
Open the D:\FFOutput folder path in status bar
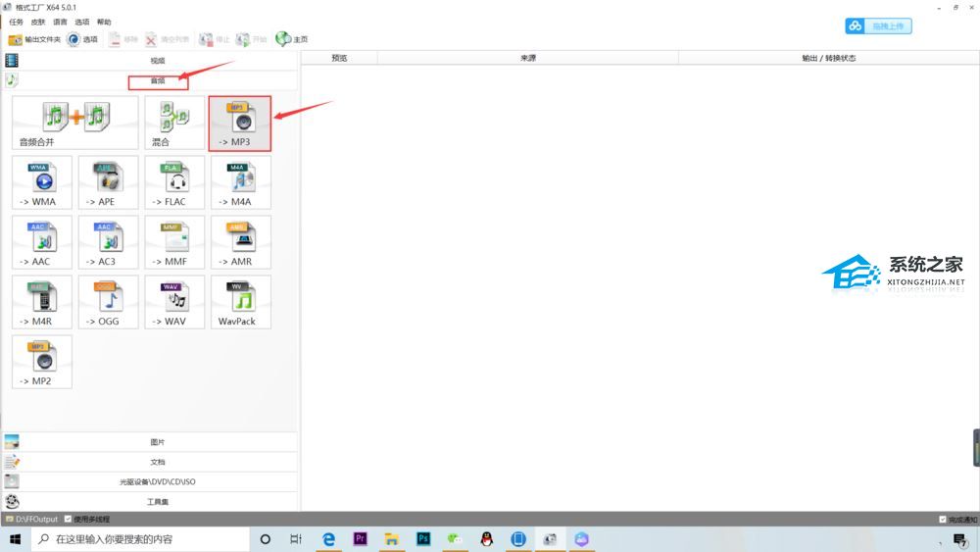click(x=32, y=520)
